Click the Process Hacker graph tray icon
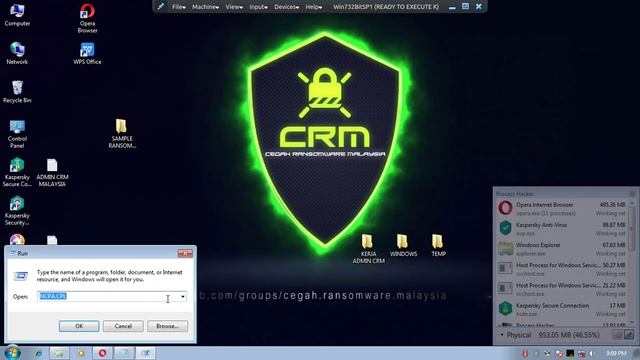This screenshot has width=640, height=360. 570,353
